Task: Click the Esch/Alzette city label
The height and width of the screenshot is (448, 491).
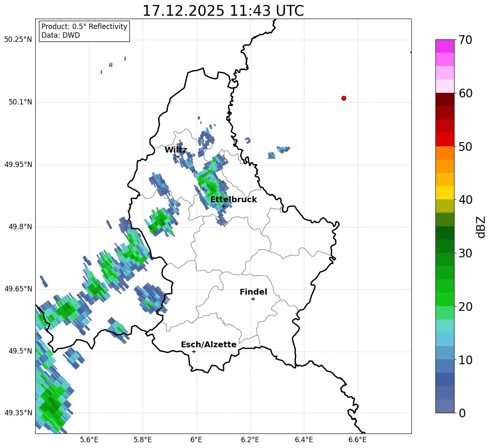Action: 209,344
